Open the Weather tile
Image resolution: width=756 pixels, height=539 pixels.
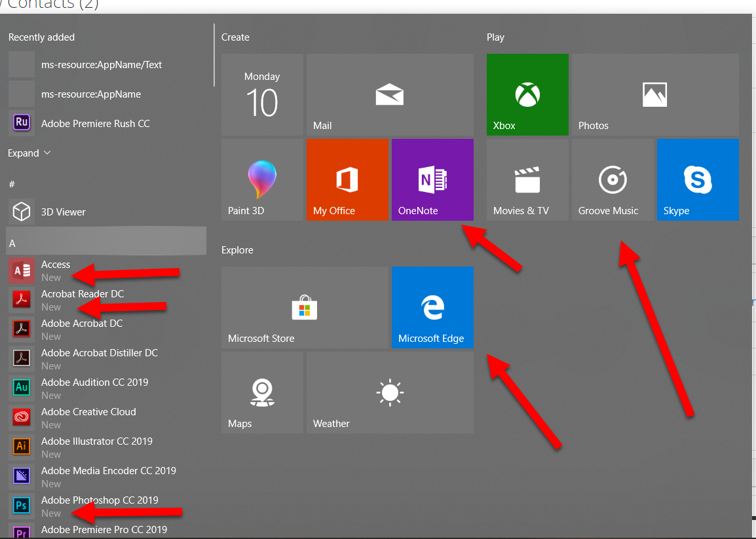click(x=390, y=392)
